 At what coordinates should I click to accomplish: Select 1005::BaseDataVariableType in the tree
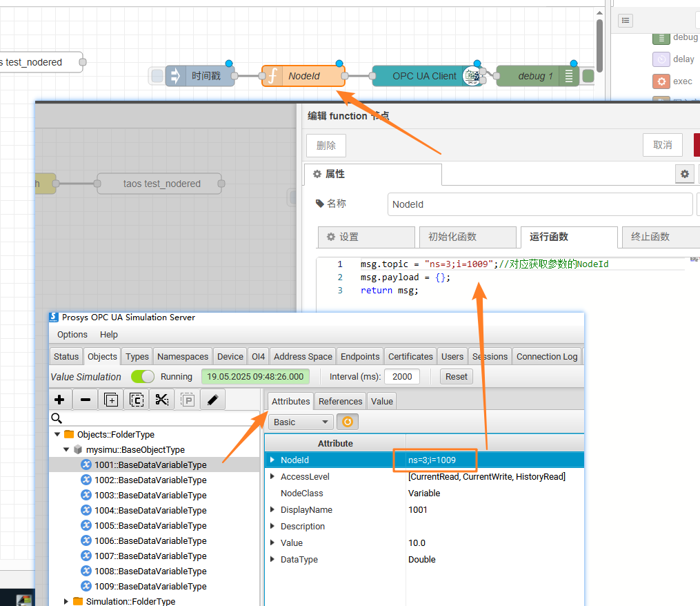point(150,525)
